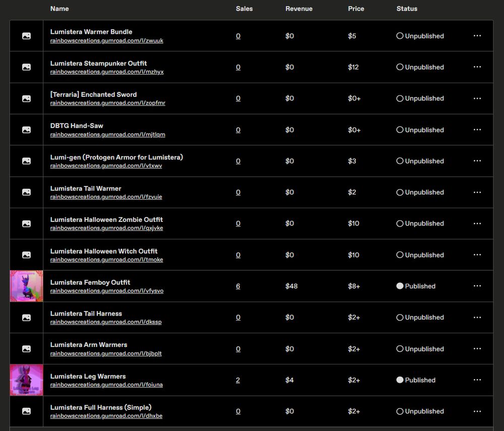The height and width of the screenshot is (431, 504).
Task: Open the Lumistera Femboy Outfit thumbnail
Action: tap(26, 286)
